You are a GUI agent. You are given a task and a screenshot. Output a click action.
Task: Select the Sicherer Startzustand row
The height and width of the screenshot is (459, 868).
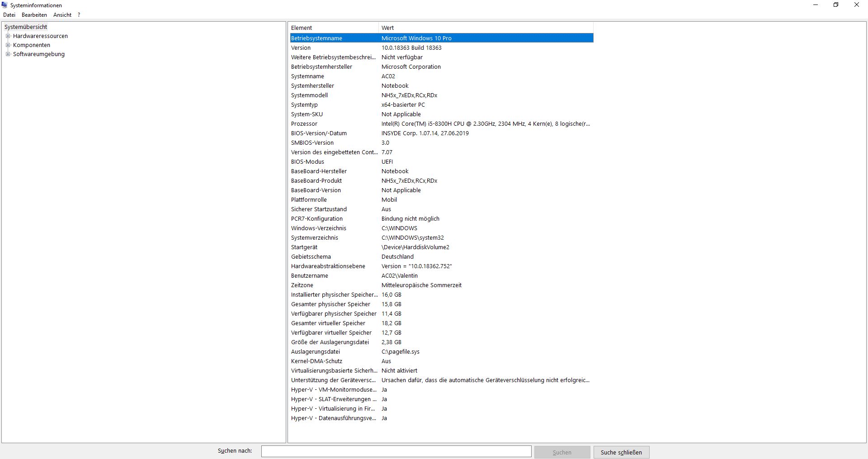tap(442, 209)
